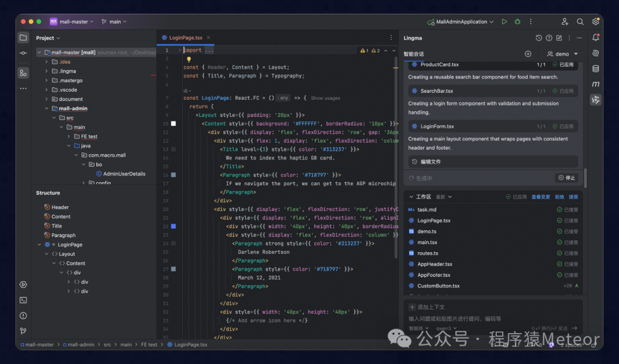Open editor tab options vertical dots
The width and height of the screenshot is (619, 364).
tap(391, 37)
